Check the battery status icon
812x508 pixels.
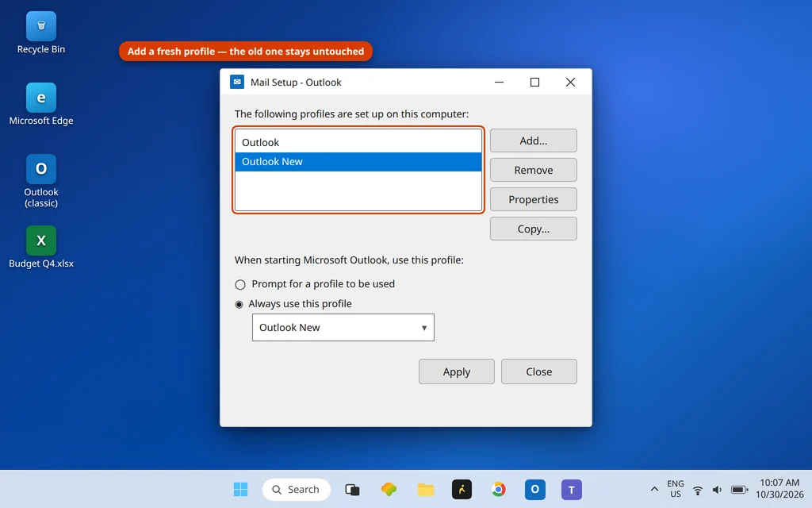pyautogui.click(x=740, y=490)
